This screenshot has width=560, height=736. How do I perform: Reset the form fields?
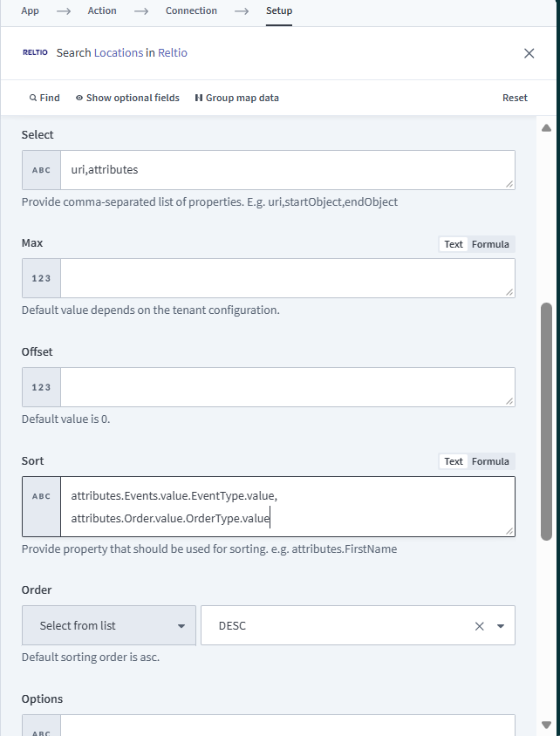[515, 98]
